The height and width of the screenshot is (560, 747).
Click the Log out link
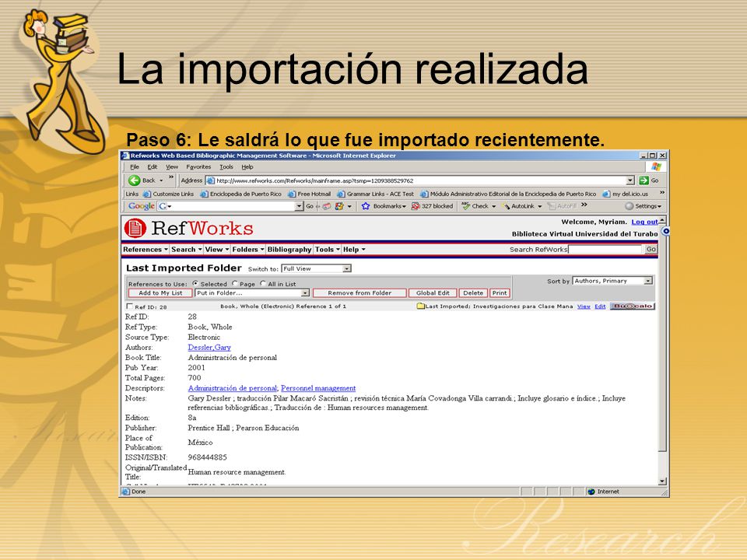pos(644,222)
